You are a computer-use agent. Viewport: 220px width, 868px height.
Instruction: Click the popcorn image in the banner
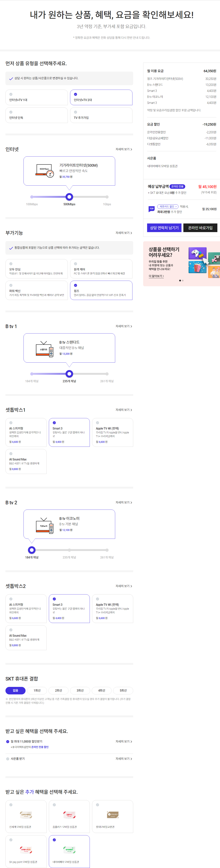[x=197, y=267]
